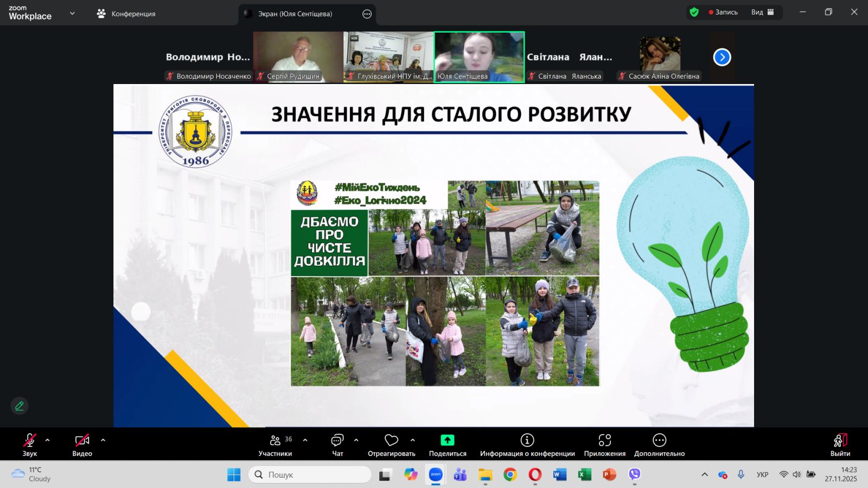
Task: Toggle microphone mute with Звук button
Action: tap(30, 440)
